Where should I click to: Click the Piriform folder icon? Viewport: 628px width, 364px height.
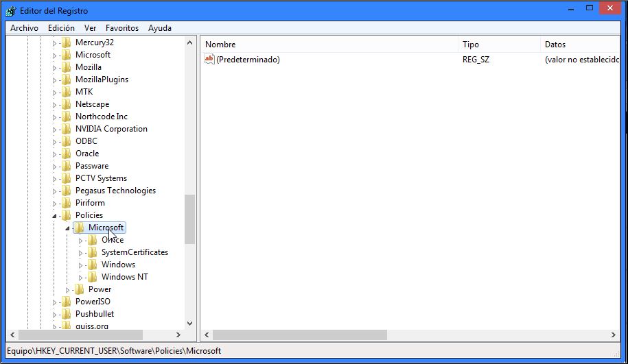(67, 203)
